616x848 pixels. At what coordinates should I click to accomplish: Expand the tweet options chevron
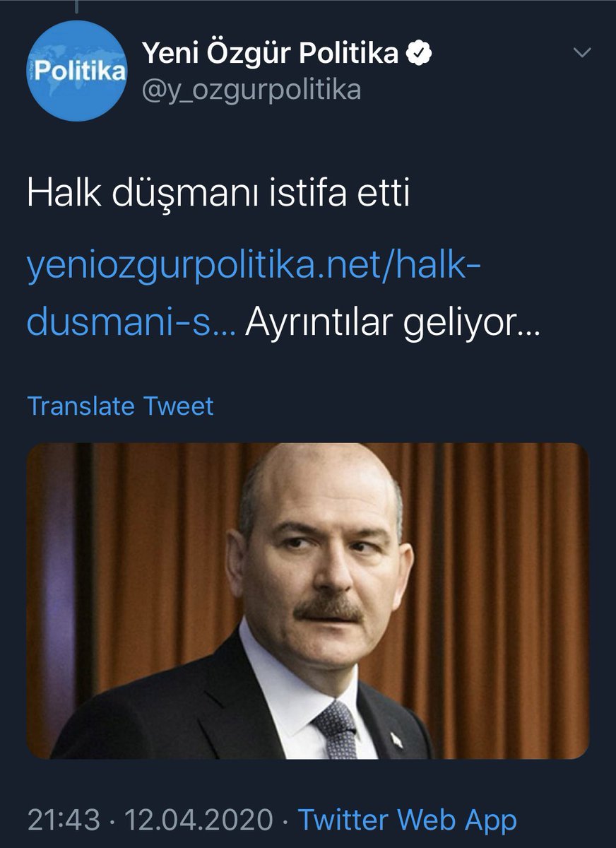click(581, 53)
